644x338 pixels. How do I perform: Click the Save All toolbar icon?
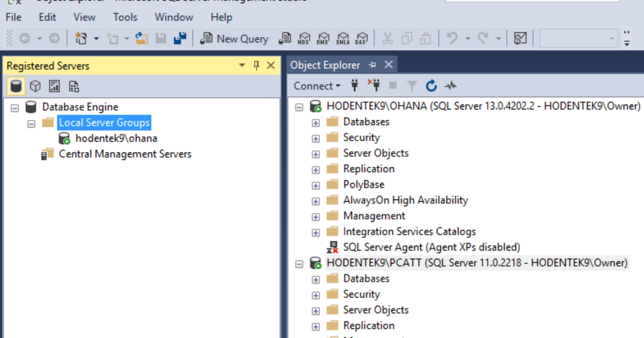click(x=180, y=39)
